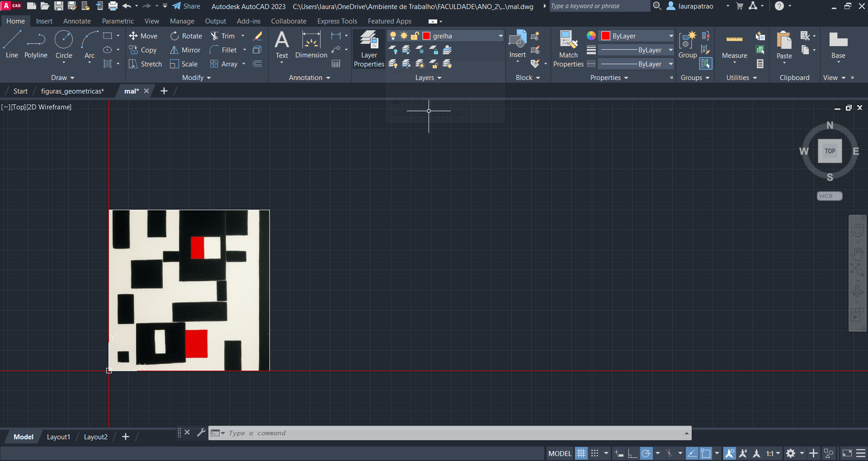Viewport: 868px width, 461px height.
Task: Click the Erase tool icon
Action: pyautogui.click(x=258, y=36)
